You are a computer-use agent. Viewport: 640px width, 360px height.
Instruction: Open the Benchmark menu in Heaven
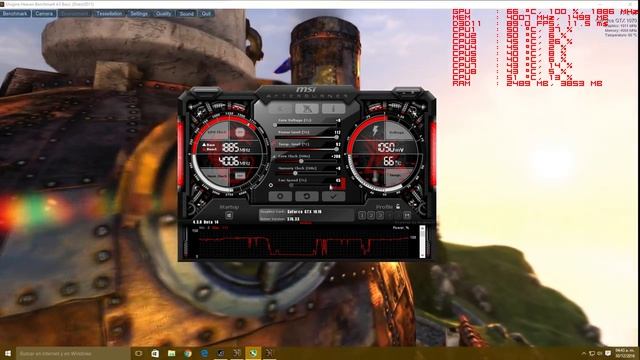[x=15, y=13]
